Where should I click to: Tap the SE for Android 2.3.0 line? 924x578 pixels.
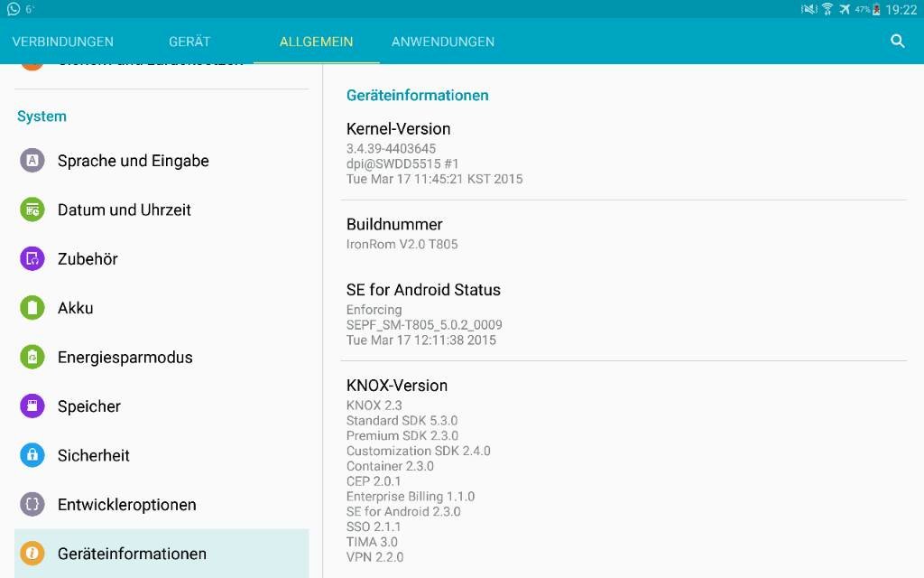click(x=403, y=511)
